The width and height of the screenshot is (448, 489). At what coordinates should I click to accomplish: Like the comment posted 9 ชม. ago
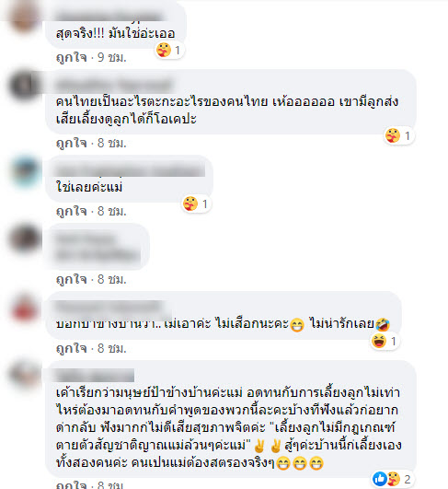point(72,57)
